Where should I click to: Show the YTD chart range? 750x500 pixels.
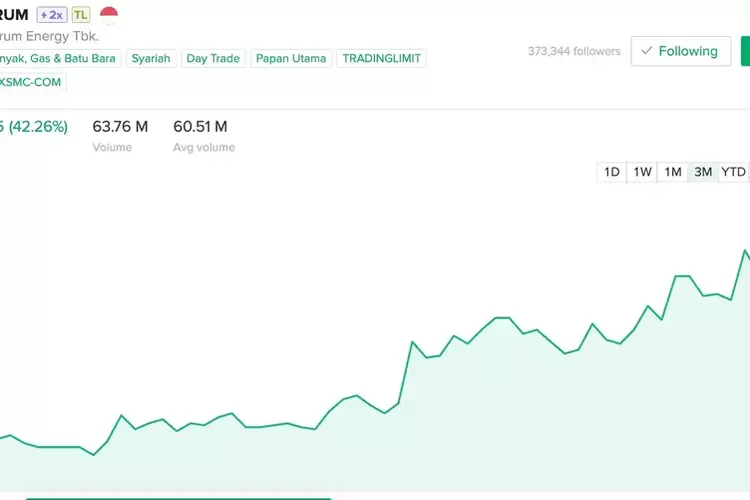click(x=734, y=172)
